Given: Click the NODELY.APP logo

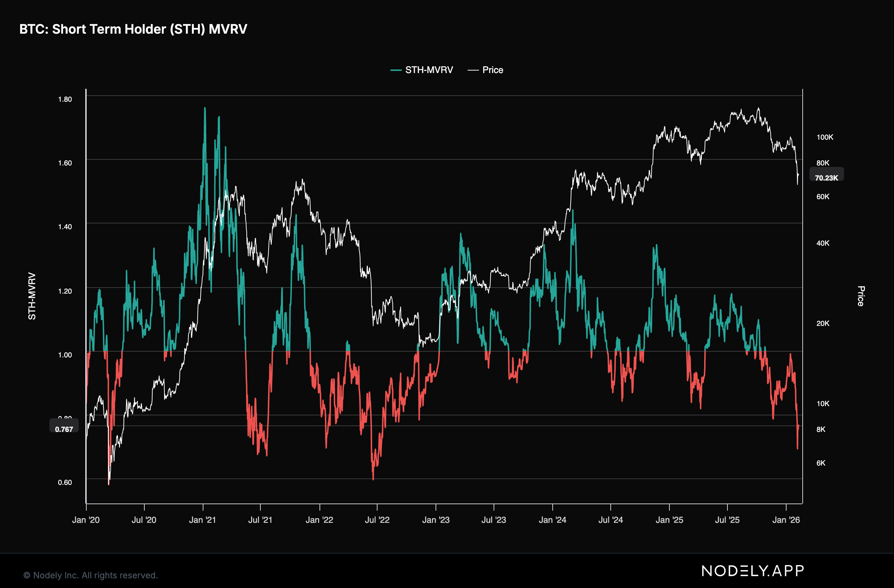Looking at the screenshot, I should coord(753,571).
